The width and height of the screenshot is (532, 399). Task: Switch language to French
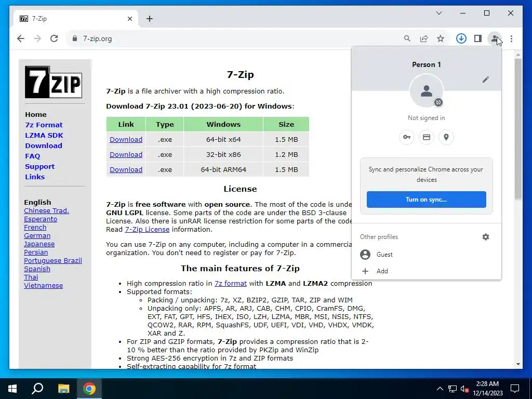pos(35,228)
